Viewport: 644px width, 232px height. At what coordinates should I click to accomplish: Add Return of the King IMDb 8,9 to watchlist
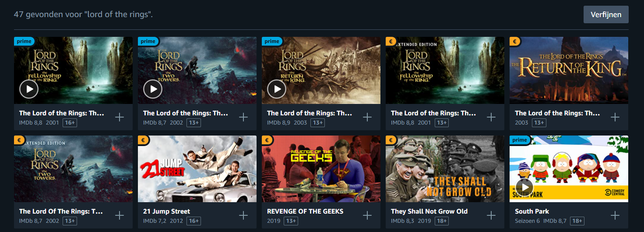pyautogui.click(x=367, y=117)
